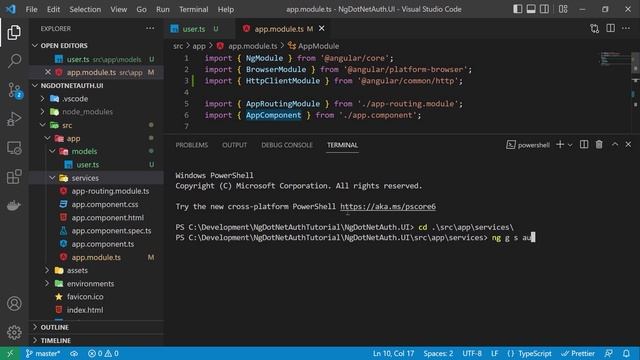Expand the environments folder

pyautogui.click(x=47, y=283)
